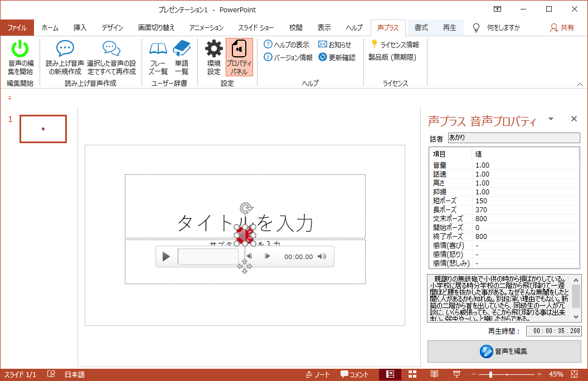Open license information (ライセンス情報)
This screenshot has width=588, height=381.
[x=395, y=45]
